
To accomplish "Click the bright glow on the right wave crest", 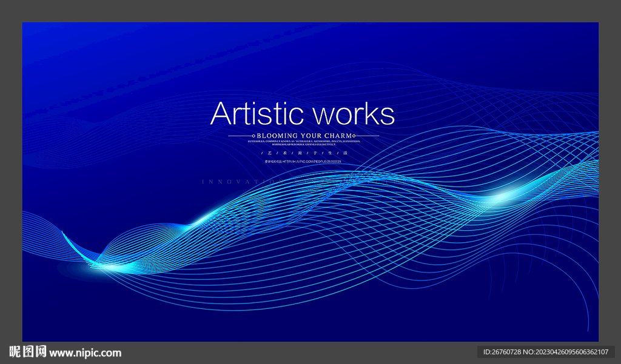I will 505,195.
